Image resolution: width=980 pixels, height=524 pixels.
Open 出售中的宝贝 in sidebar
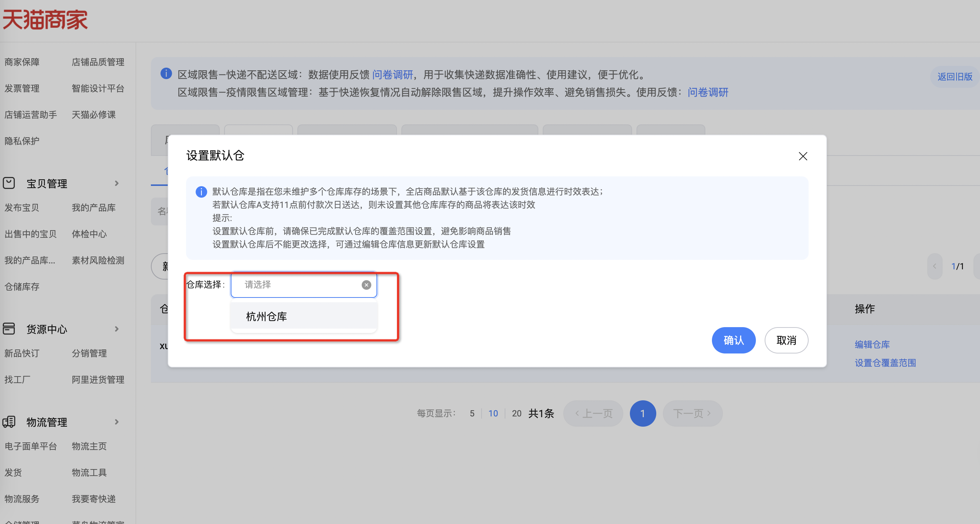(x=30, y=234)
